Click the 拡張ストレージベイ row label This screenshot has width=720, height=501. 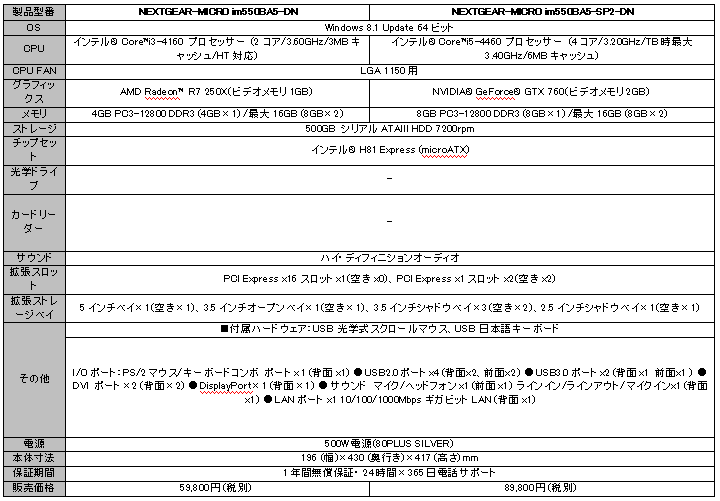[x=34, y=309]
